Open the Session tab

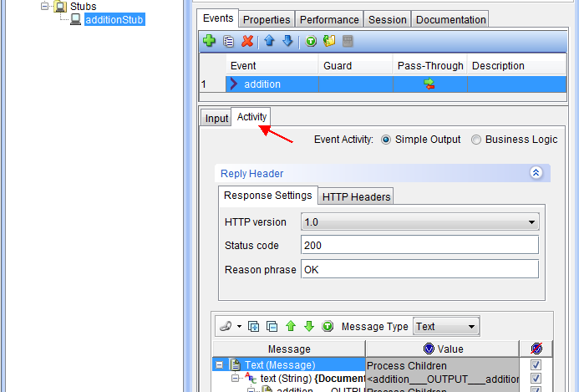pos(388,19)
